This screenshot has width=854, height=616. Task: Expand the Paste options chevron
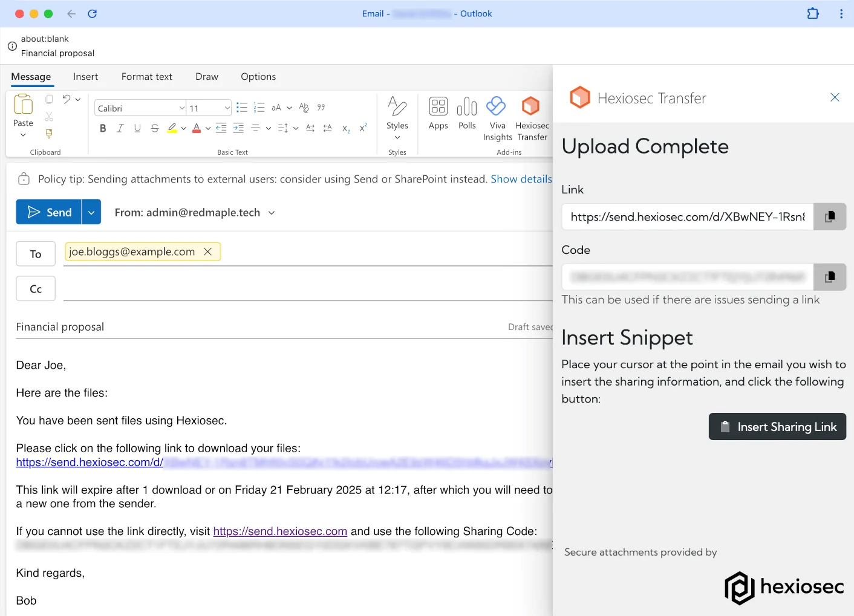pos(23,135)
